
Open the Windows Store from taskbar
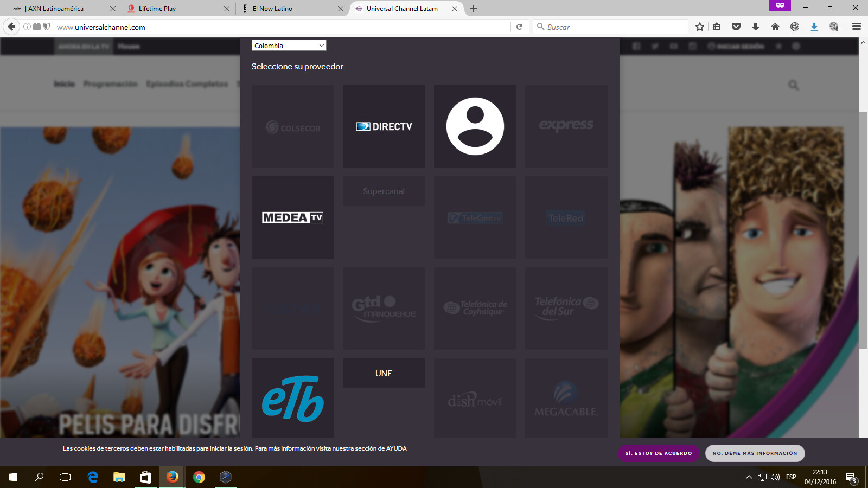click(x=145, y=477)
